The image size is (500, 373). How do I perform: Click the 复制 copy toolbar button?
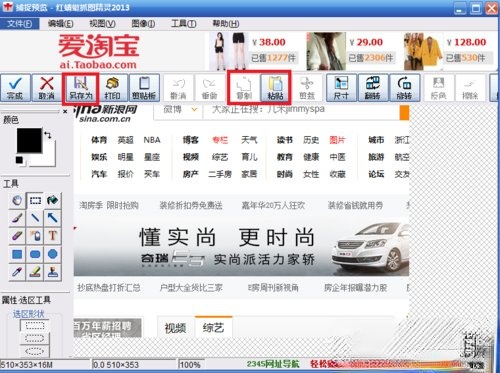click(x=244, y=88)
